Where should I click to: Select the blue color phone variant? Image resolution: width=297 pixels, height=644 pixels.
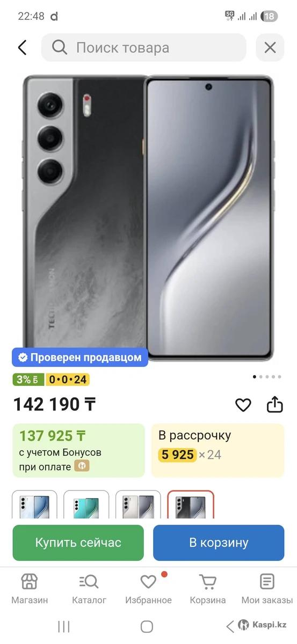pyautogui.click(x=34, y=504)
